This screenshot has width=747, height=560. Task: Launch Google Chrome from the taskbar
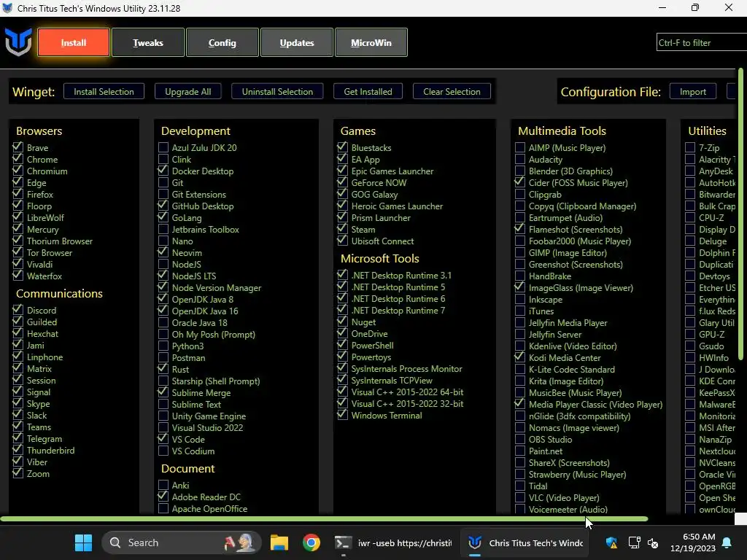tap(311, 542)
